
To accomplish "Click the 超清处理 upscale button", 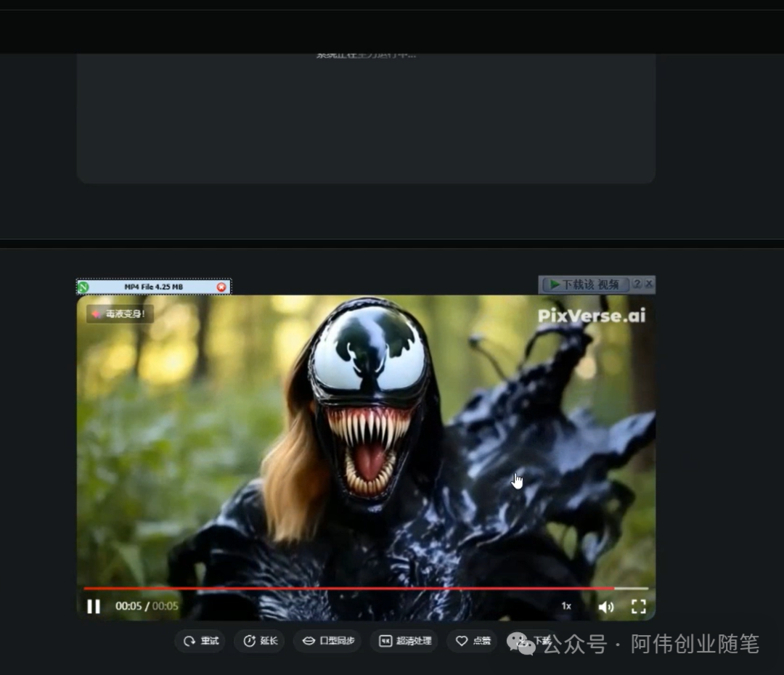I will (x=404, y=641).
